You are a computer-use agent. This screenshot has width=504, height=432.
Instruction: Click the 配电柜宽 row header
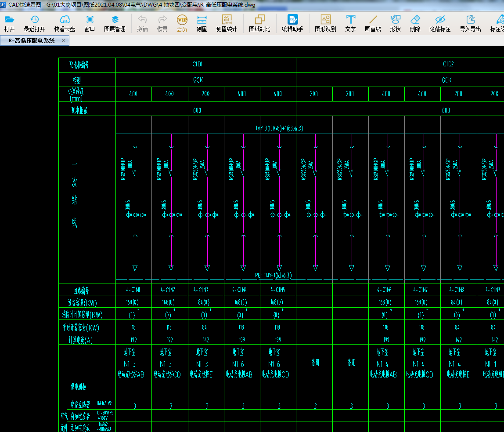79,111
